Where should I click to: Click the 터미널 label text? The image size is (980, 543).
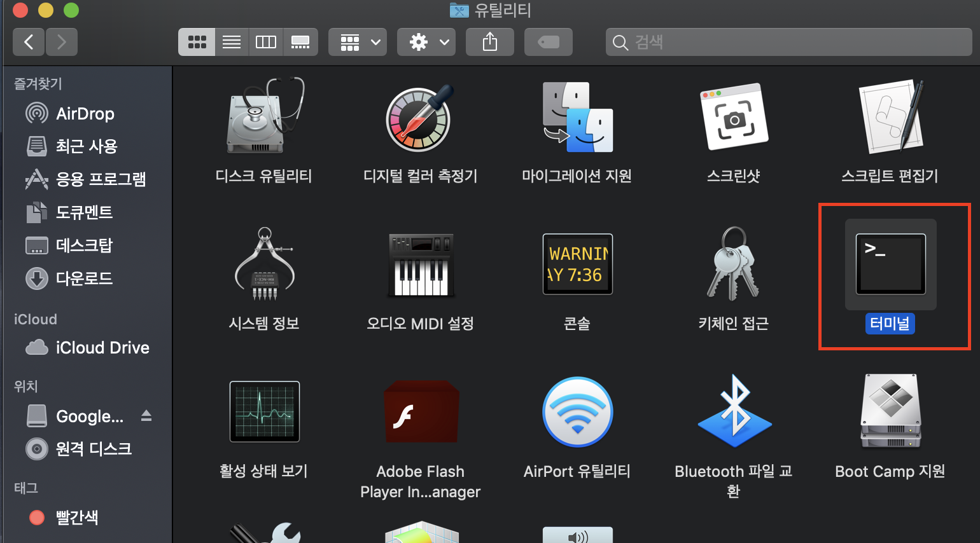[890, 324]
